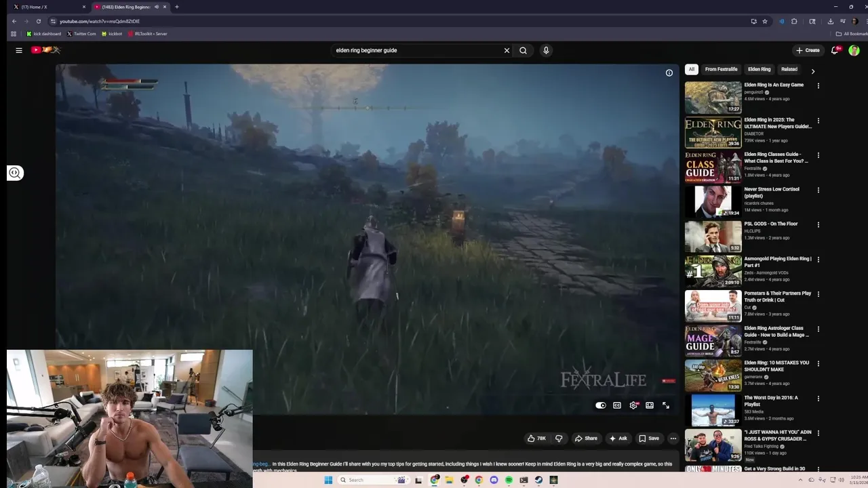Reload the page

tap(39, 21)
